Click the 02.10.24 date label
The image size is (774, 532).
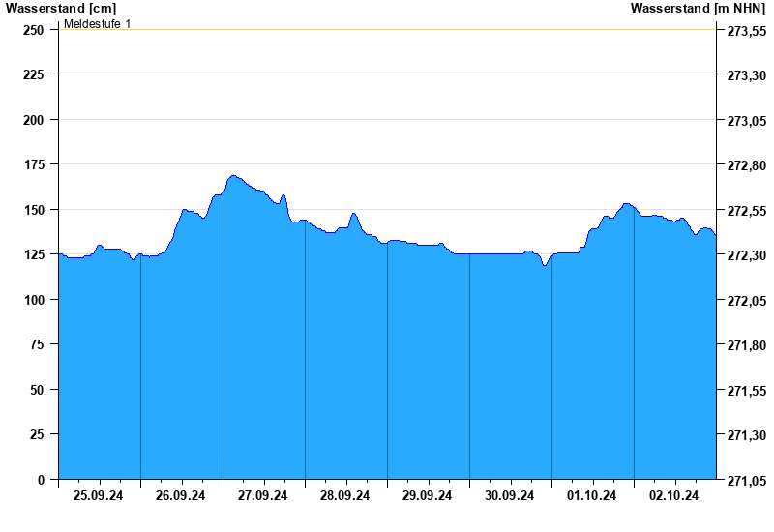(674, 496)
